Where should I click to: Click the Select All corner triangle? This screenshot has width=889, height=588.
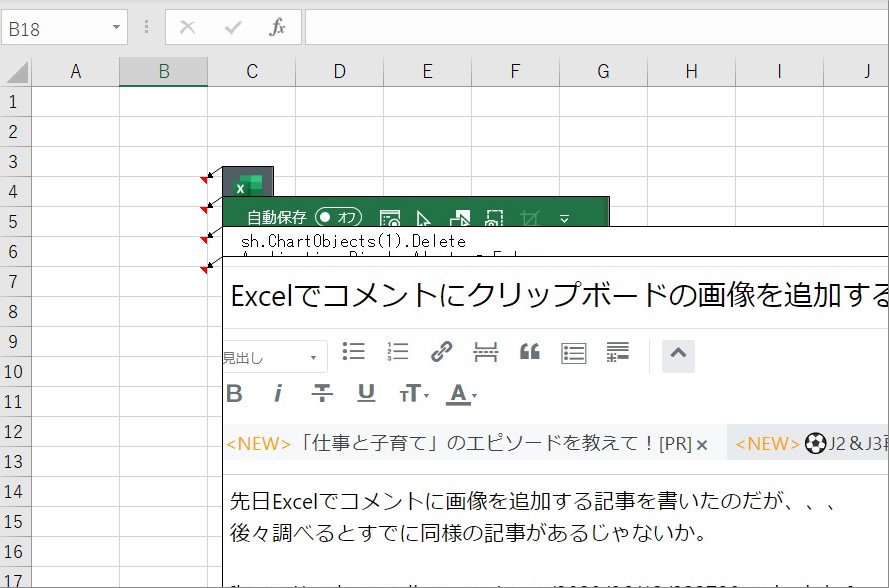(x=17, y=73)
